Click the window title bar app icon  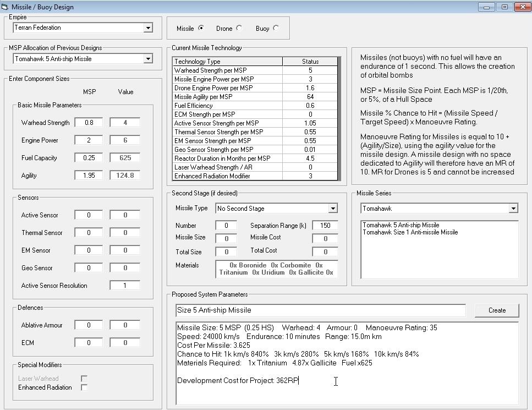[5, 7]
